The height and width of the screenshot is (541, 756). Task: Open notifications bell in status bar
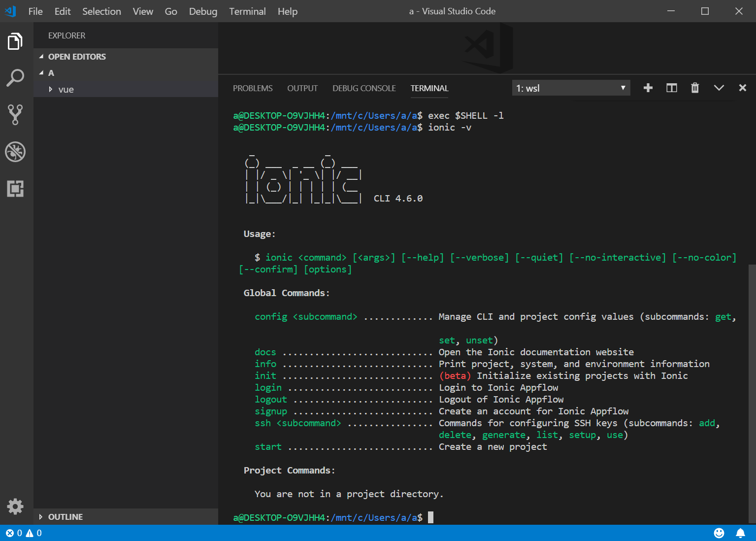click(740, 533)
